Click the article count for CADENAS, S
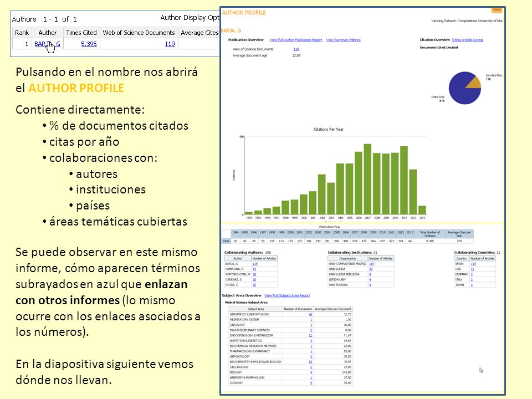The image size is (532, 399). 254,279
